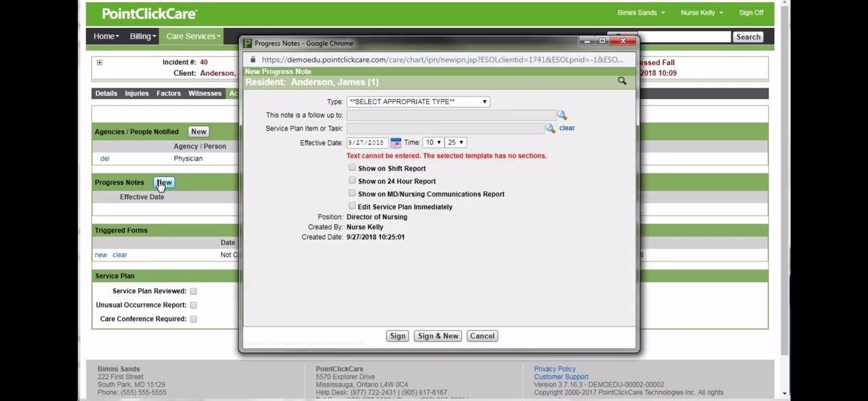Open the Customer Support link
Image resolution: width=868 pixels, height=401 pixels.
(x=561, y=377)
